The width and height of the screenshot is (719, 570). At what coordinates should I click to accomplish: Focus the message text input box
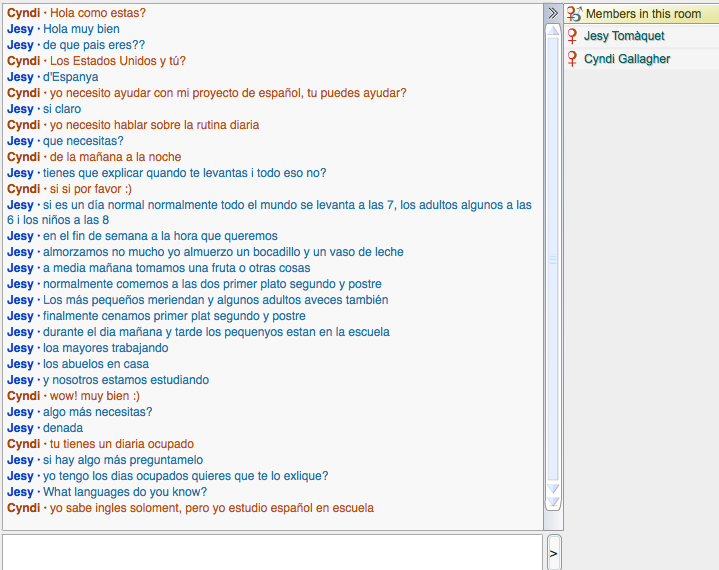[x=272, y=551]
